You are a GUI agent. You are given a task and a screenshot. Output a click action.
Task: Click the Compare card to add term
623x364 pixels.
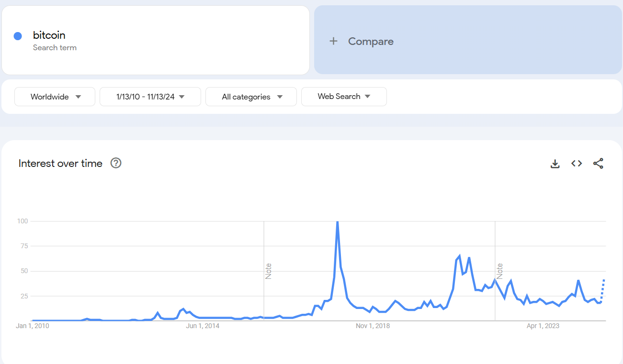point(468,40)
